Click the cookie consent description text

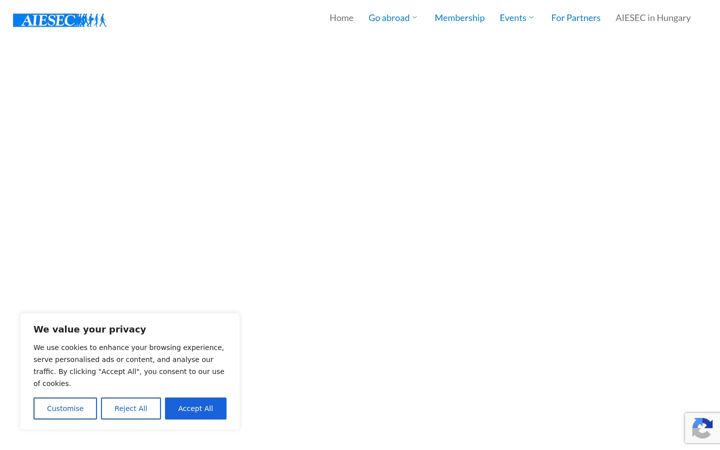click(x=129, y=366)
